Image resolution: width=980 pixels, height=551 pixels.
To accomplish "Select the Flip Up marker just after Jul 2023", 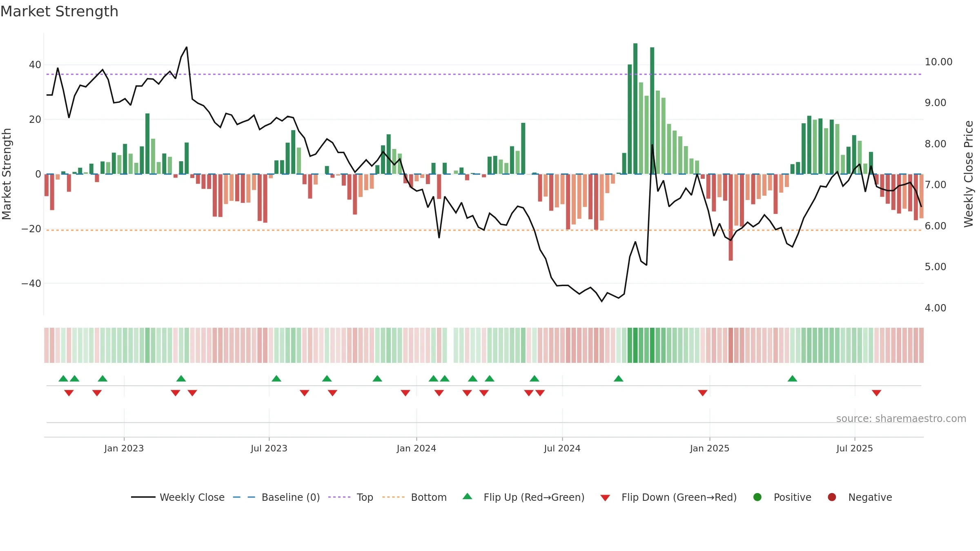I will (x=276, y=379).
